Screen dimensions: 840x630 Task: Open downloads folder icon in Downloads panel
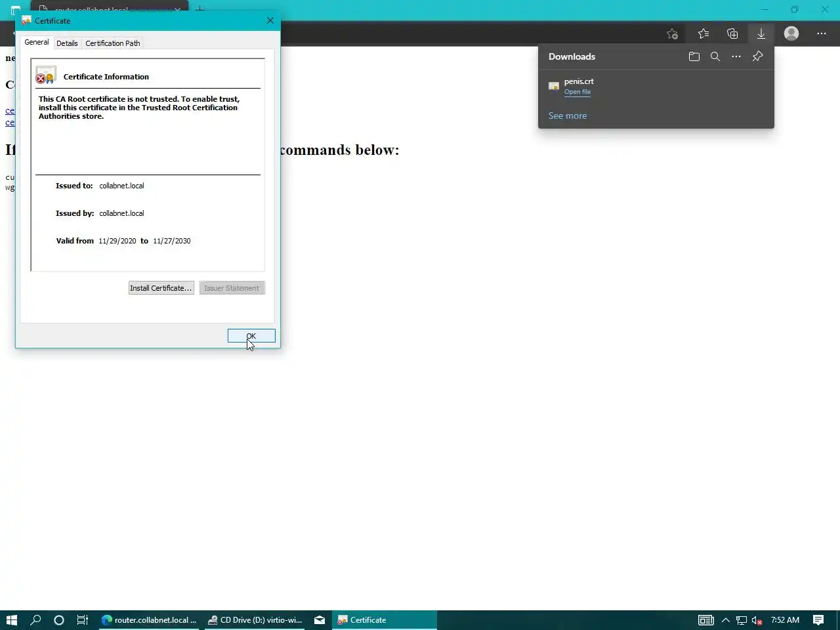(x=694, y=56)
